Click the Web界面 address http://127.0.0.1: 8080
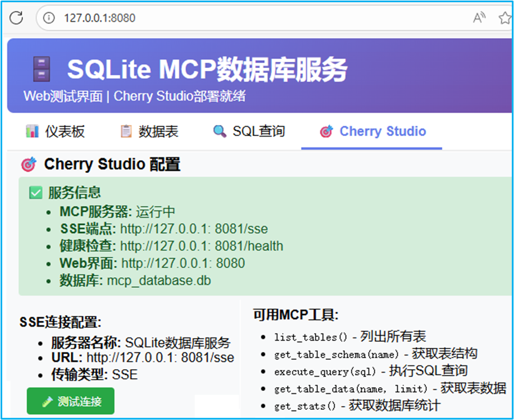The image size is (514, 420). (183, 263)
